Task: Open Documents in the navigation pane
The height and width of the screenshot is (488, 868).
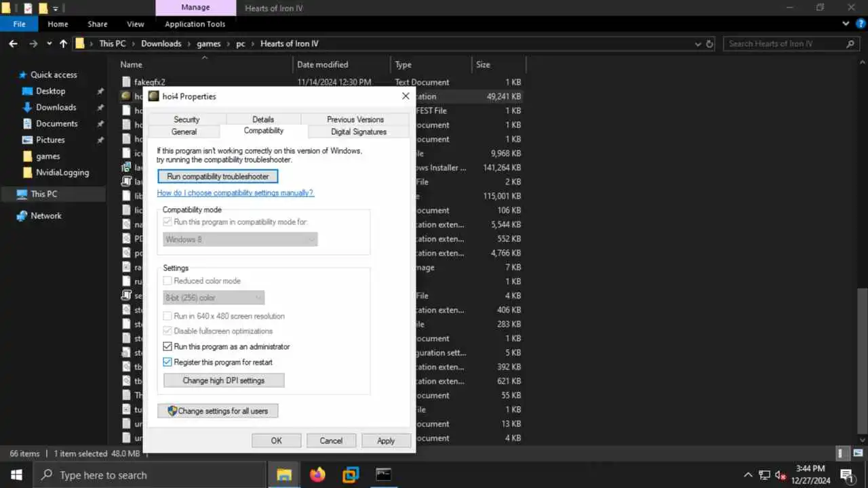Action: pos(56,123)
